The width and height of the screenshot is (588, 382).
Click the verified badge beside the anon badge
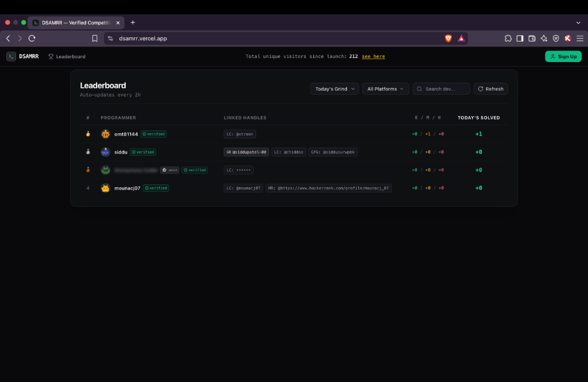coord(195,170)
